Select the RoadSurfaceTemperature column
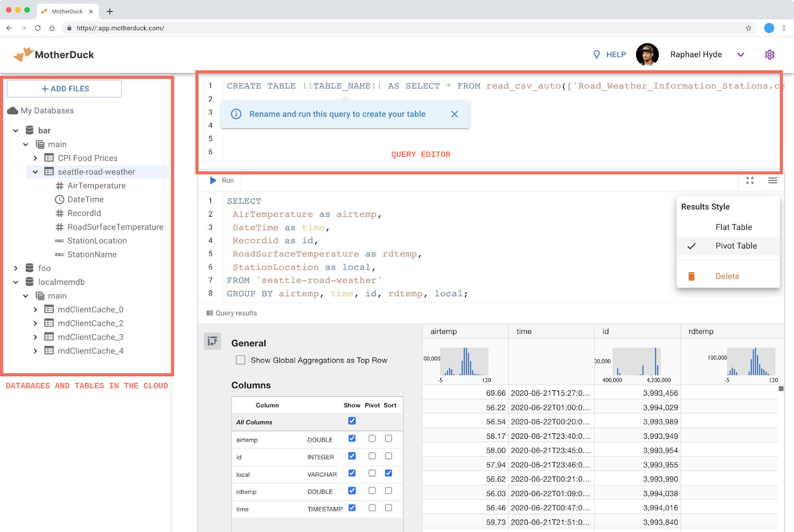This screenshot has width=794, height=532. (115, 227)
